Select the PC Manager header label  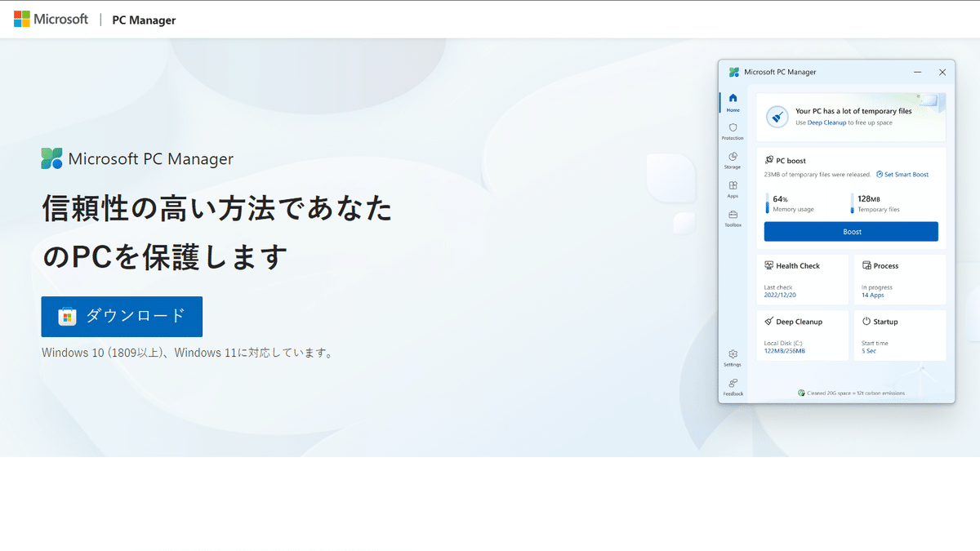coord(144,20)
